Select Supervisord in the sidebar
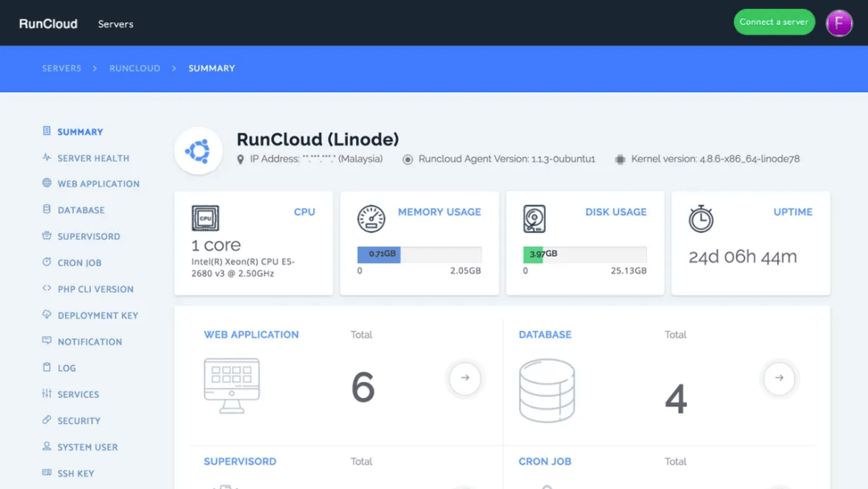868x489 pixels. point(88,236)
